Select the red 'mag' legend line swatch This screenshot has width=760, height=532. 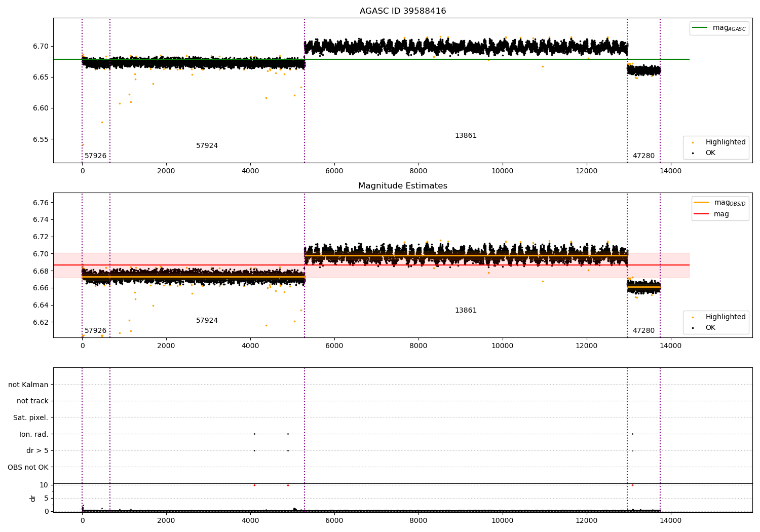tap(702, 214)
